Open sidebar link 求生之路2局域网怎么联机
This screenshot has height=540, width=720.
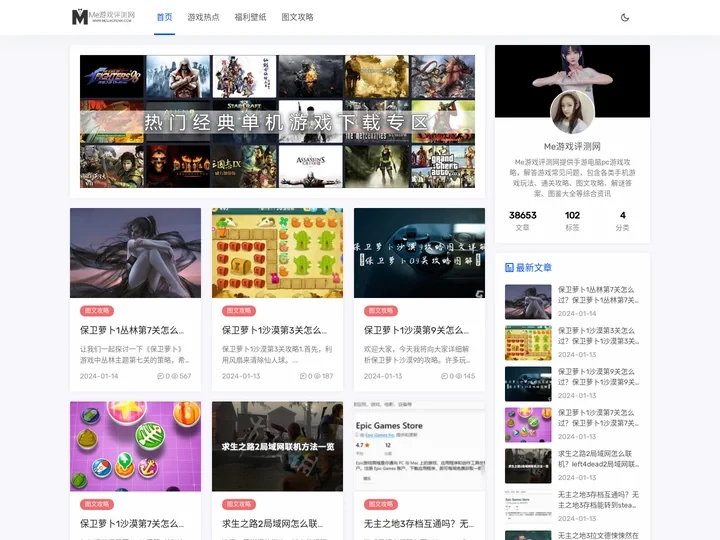tap(598, 459)
